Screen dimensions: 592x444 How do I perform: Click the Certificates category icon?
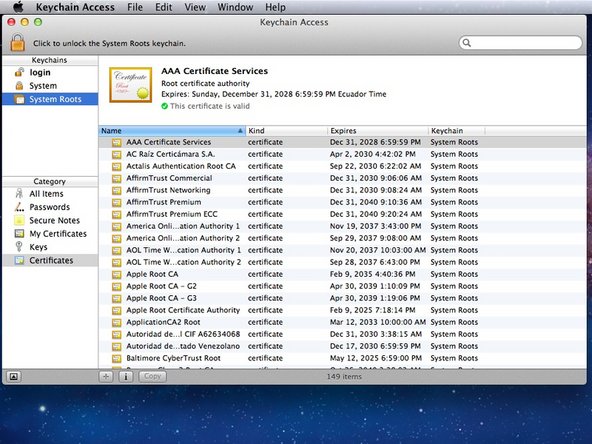click(19, 260)
